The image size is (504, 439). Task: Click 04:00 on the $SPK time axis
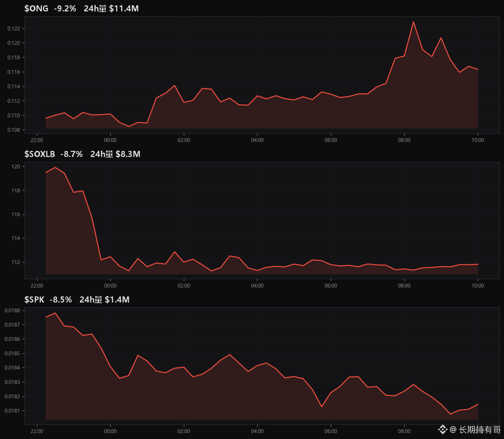[x=257, y=431]
